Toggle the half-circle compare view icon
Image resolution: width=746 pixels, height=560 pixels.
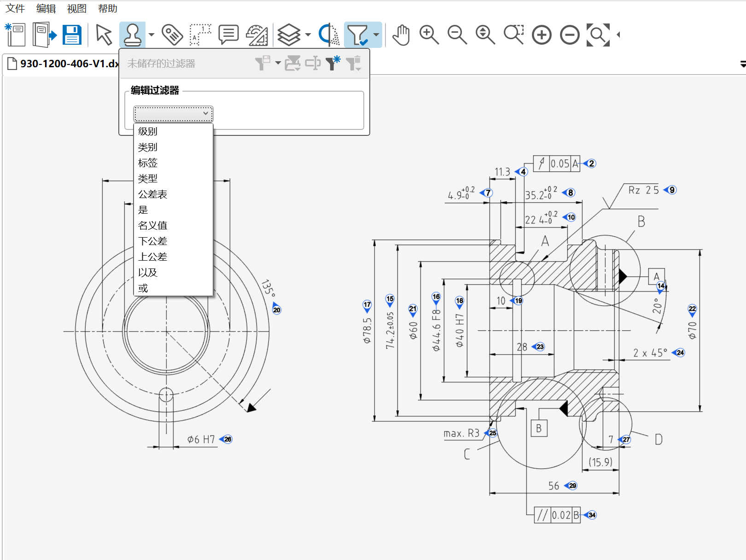[x=329, y=35]
